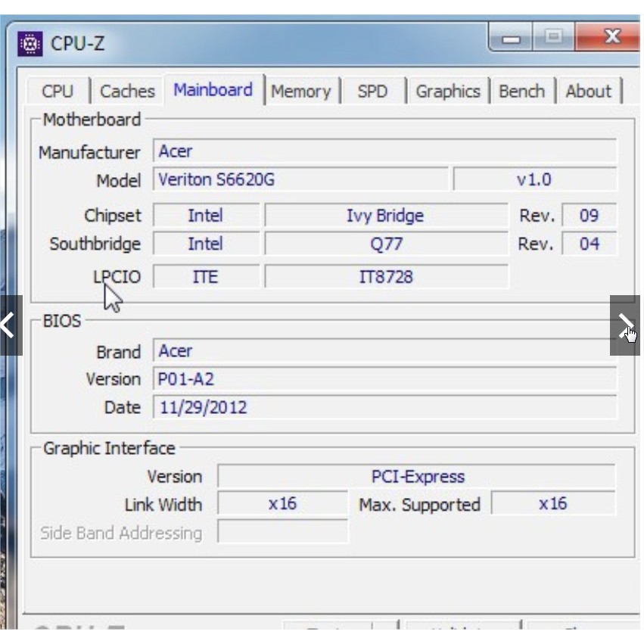This screenshot has width=644, height=644.
Task: Click the BIOS Date field 11/29/2012
Action: pyautogui.click(x=384, y=408)
